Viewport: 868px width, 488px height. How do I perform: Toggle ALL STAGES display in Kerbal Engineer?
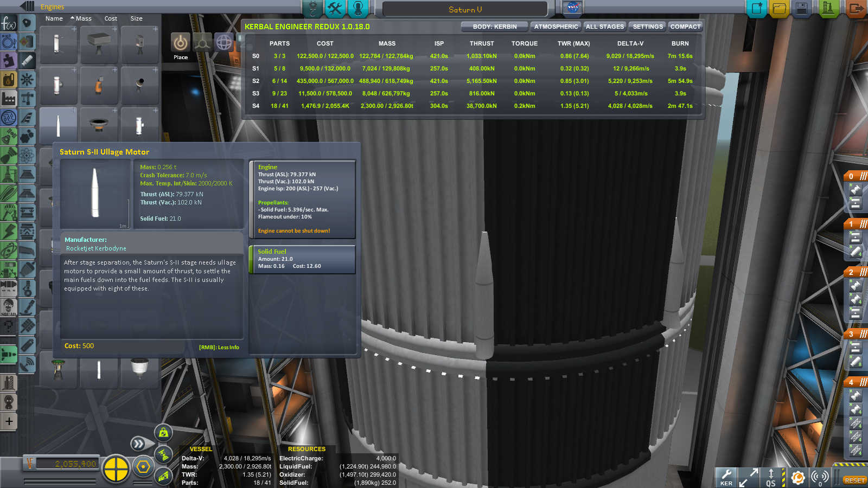(605, 27)
